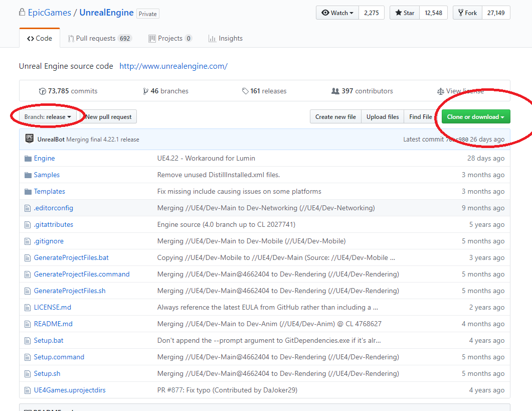Screen dimensions: 532x411
Task: Click the UnrealBot Epic Games avatar
Action: pyautogui.click(x=30, y=139)
